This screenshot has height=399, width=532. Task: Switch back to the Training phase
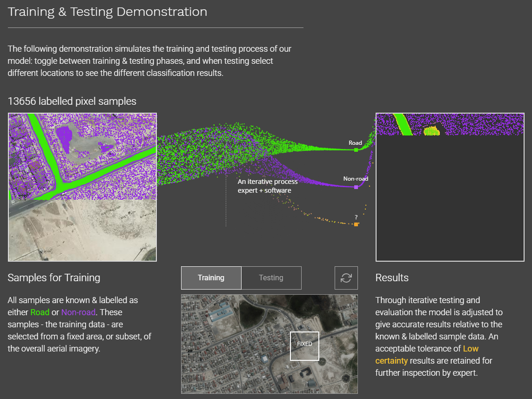tap(211, 277)
